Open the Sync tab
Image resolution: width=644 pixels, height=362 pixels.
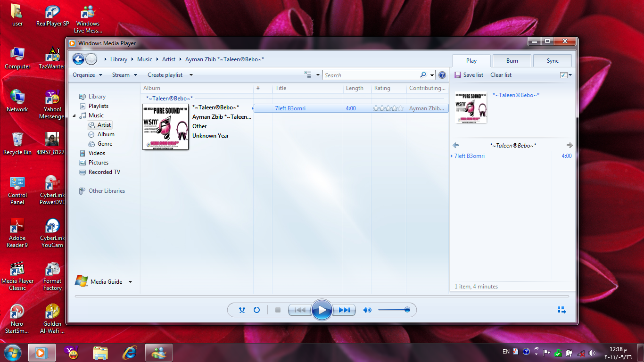click(553, 61)
